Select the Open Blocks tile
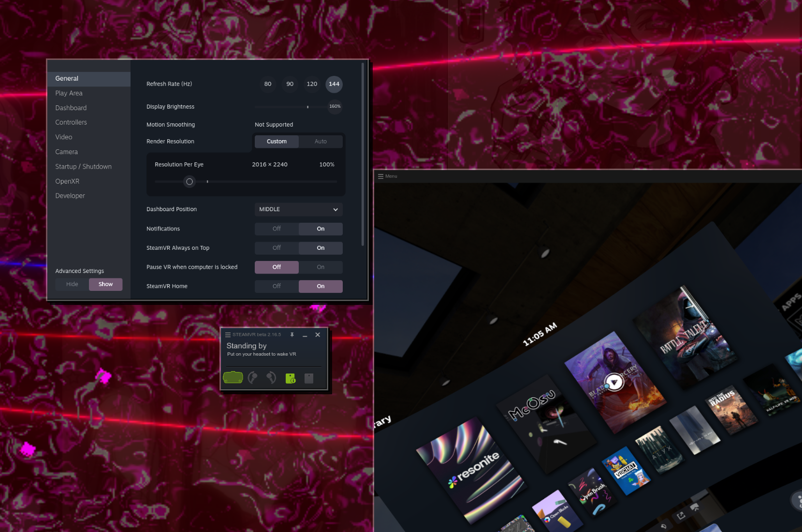Image resolution: width=802 pixels, height=532 pixels. click(557, 512)
